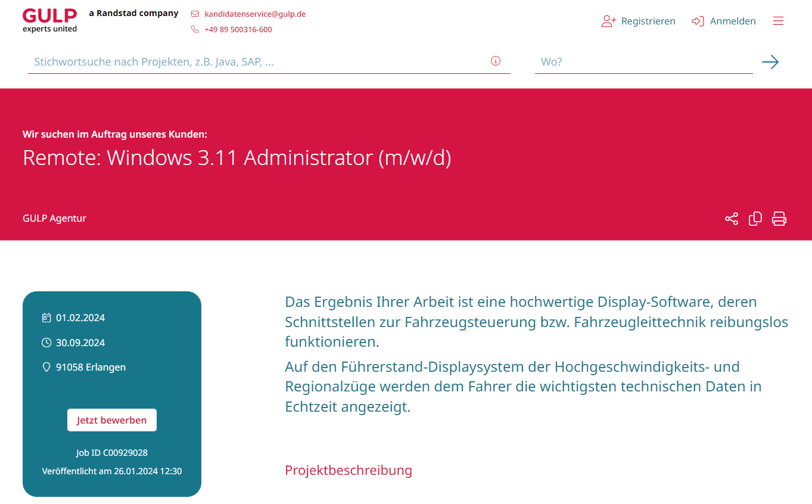Submit search with the arrow icon
The height and width of the screenshot is (504, 812).
770,62
